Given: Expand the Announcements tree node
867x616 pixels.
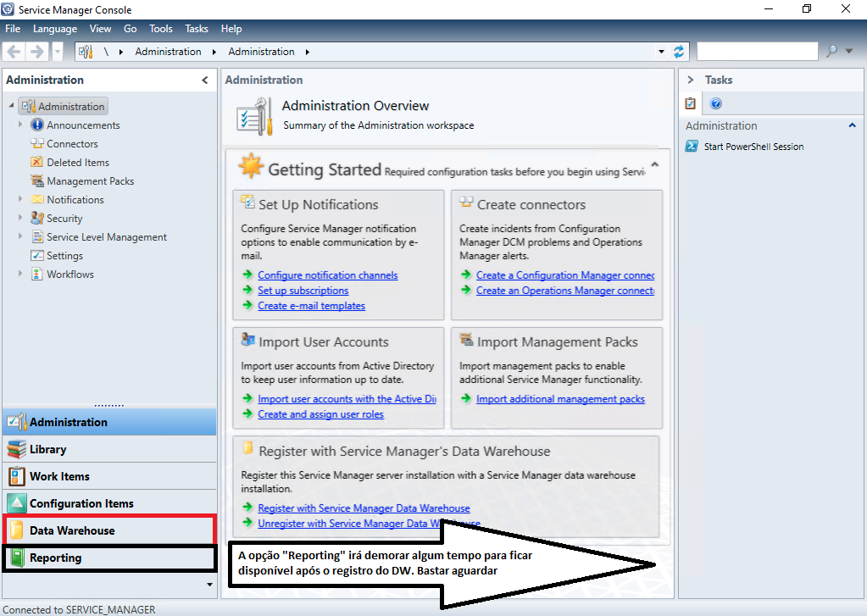Looking at the screenshot, I should [20, 125].
